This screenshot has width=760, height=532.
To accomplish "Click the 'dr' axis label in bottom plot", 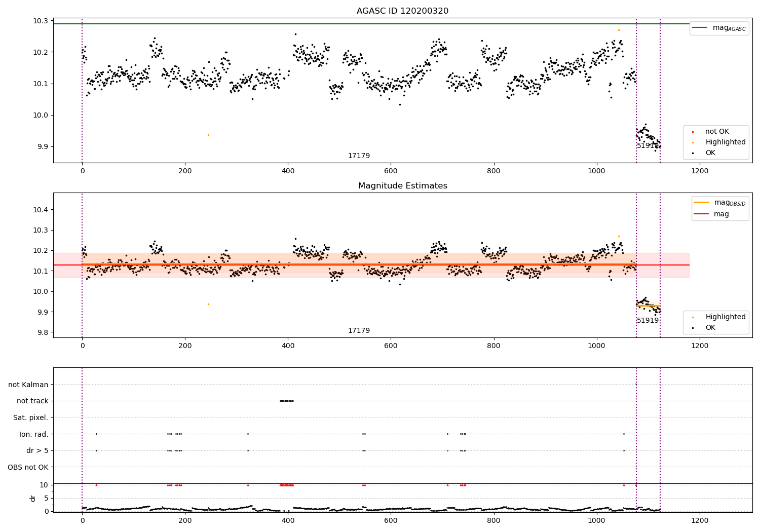I will (x=33, y=498).
